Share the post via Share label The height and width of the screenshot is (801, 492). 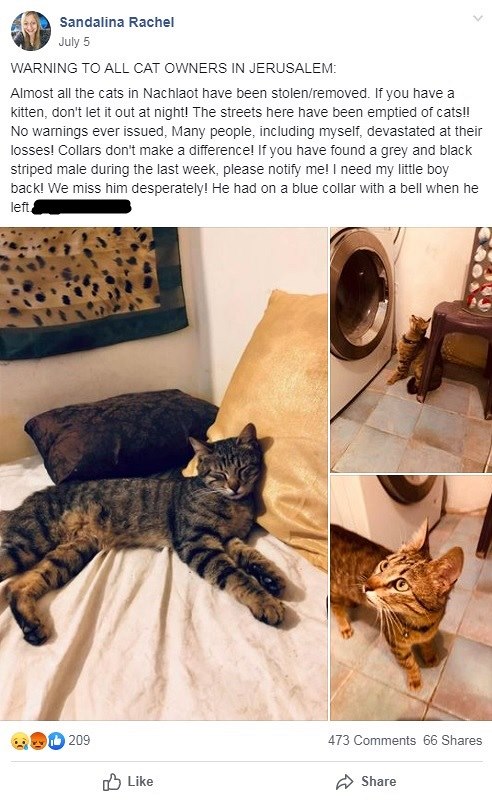[379, 782]
